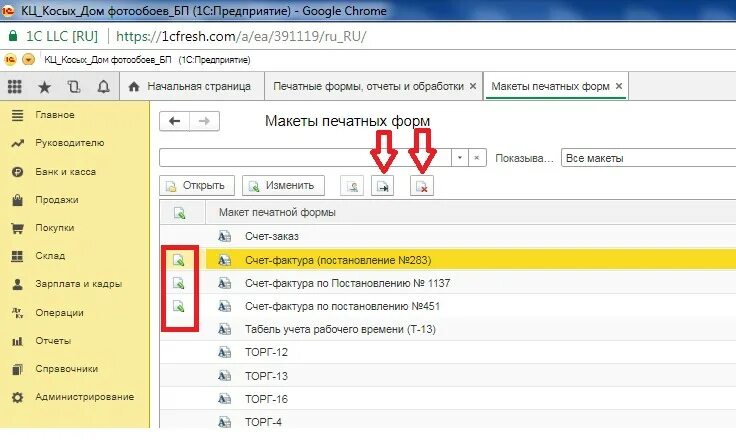736x440 pixels.
Task: Expand the search field history dropdown
Action: [x=460, y=158]
